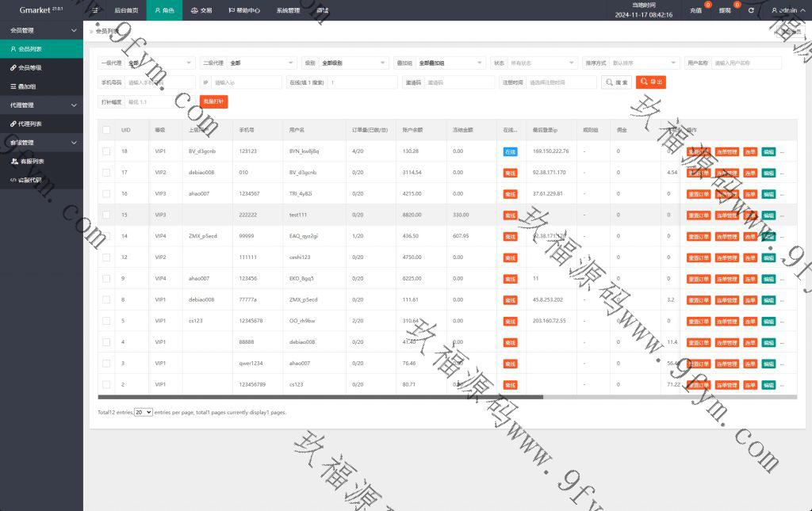Click the refresh icon in top bar

click(751, 11)
